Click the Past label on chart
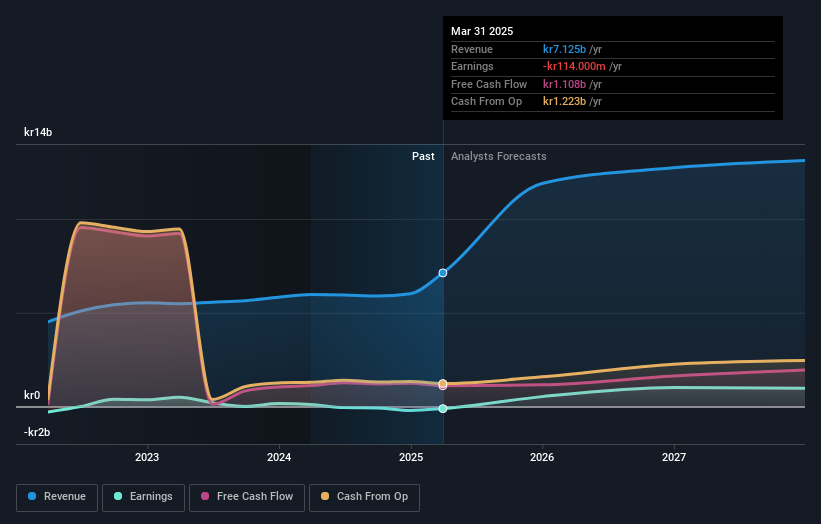 coord(423,157)
